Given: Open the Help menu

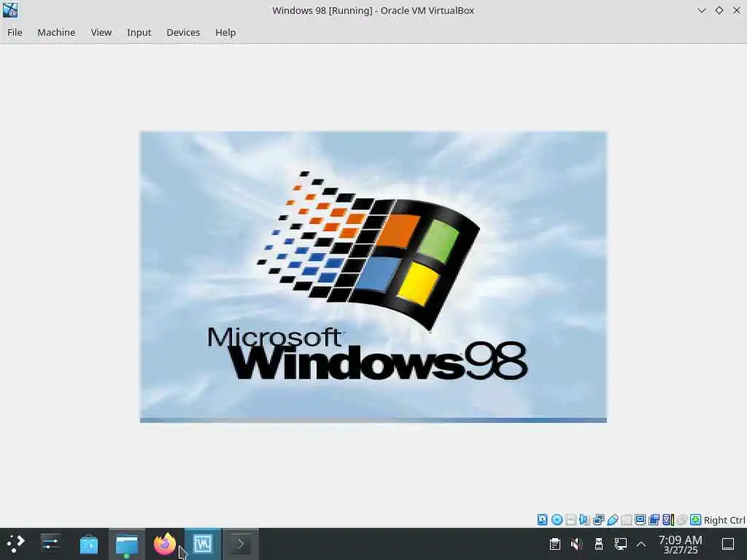Looking at the screenshot, I should tap(225, 32).
